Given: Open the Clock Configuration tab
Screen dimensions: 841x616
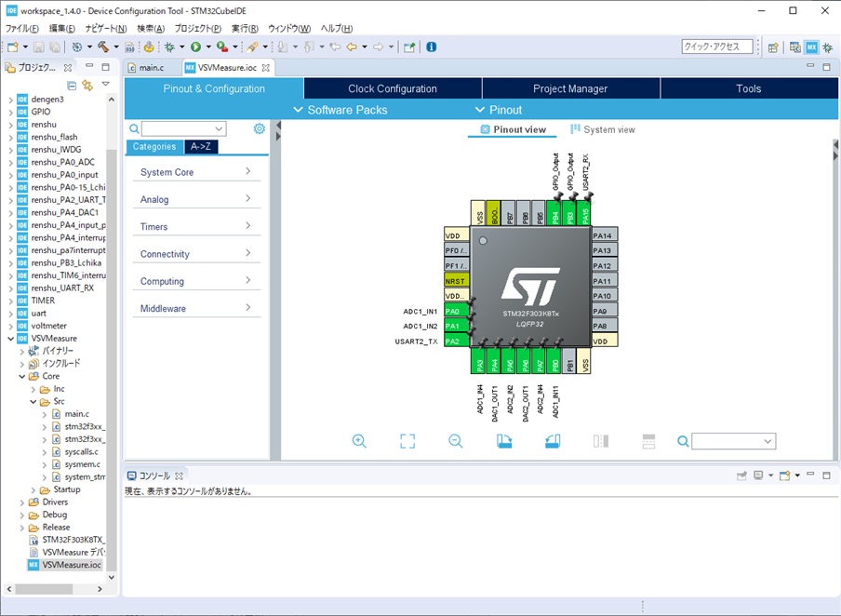Looking at the screenshot, I should pyautogui.click(x=393, y=89).
